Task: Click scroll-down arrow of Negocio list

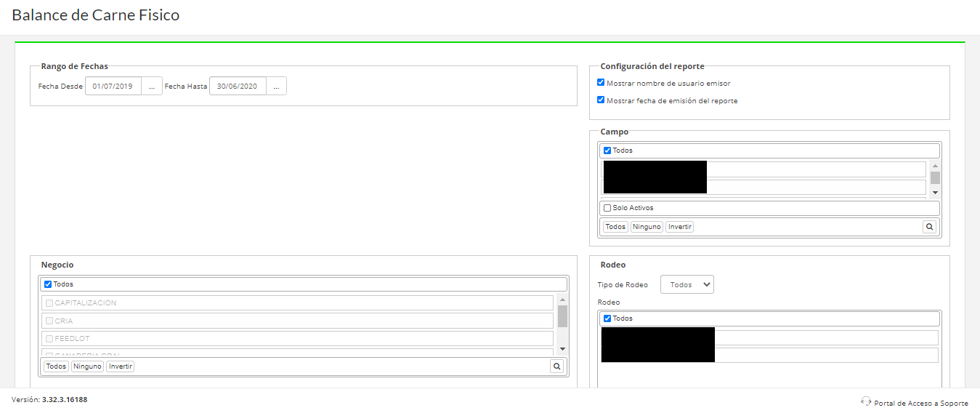Action: click(563, 350)
